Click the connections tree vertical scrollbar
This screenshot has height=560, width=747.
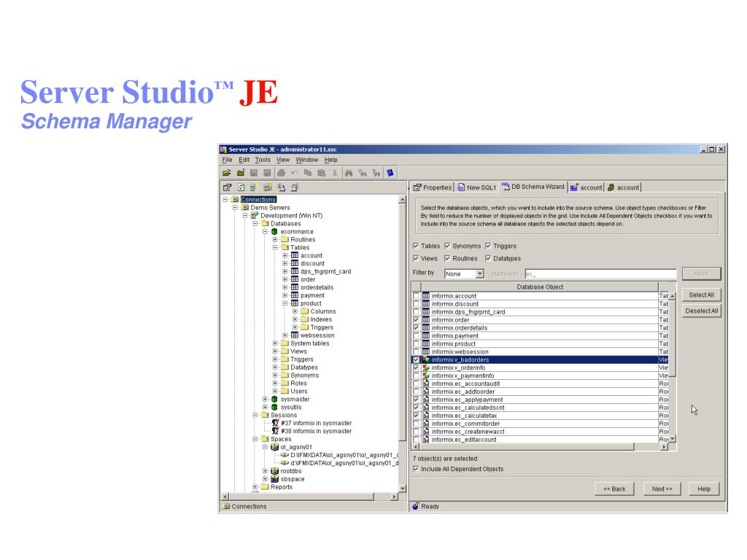(403, 344)
